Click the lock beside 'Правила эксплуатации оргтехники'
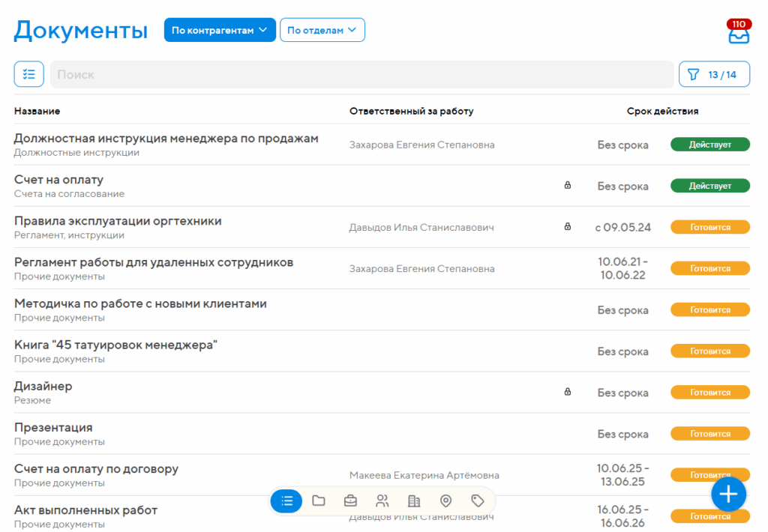This screenshot has width=768, height=532. (568, 226)
